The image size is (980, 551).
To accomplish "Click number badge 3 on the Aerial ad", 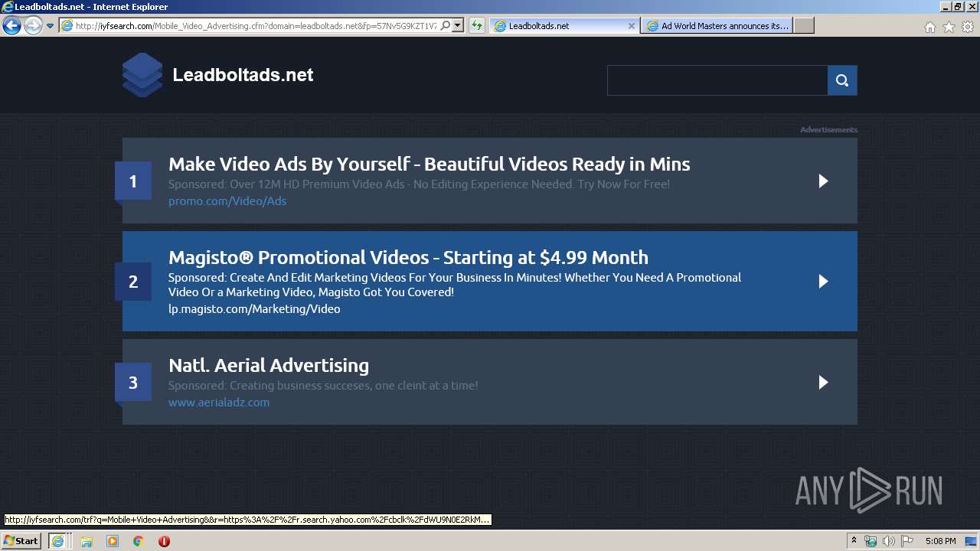I will coord(133,383).
